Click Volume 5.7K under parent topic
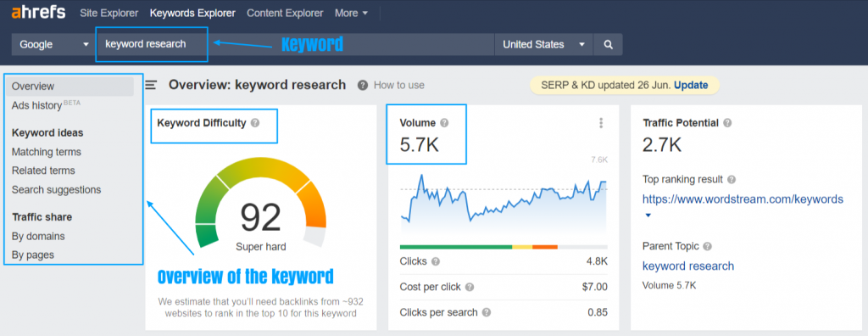Viewport: 868px width, 336px height. pos(670,286)
